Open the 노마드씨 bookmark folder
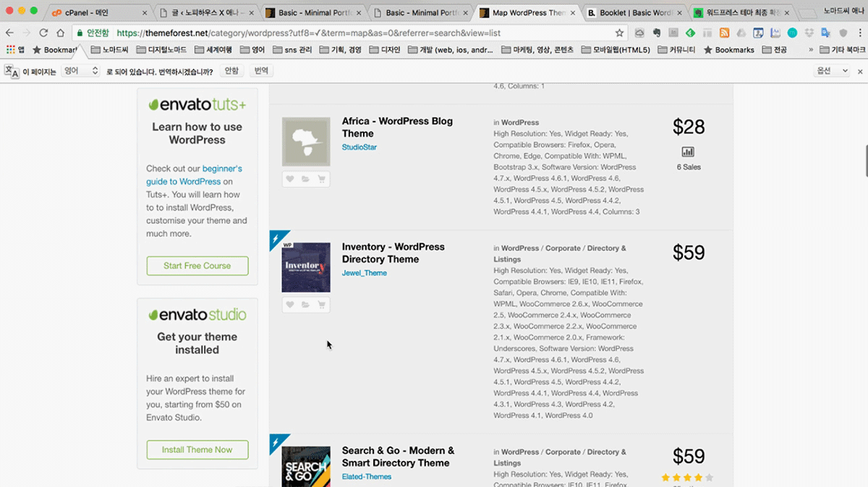Screen dimensions: 868x487 click(110, 50)
